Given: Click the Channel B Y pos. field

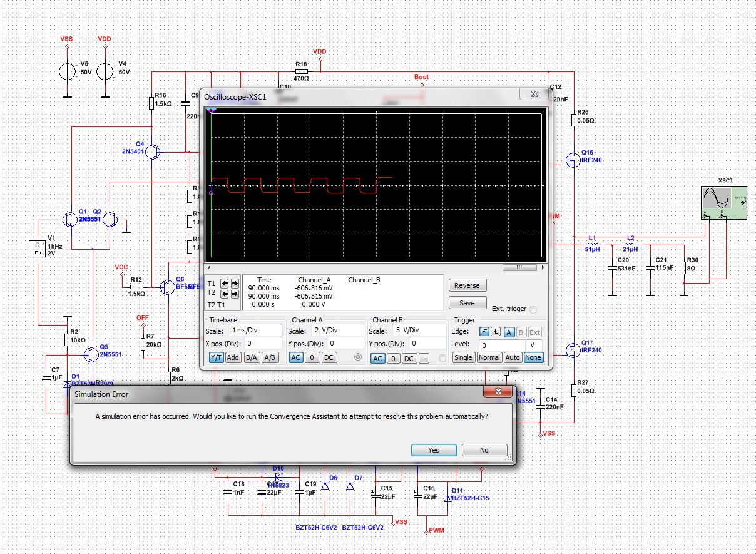Looking at the screenshot, I should pos(427,343).
